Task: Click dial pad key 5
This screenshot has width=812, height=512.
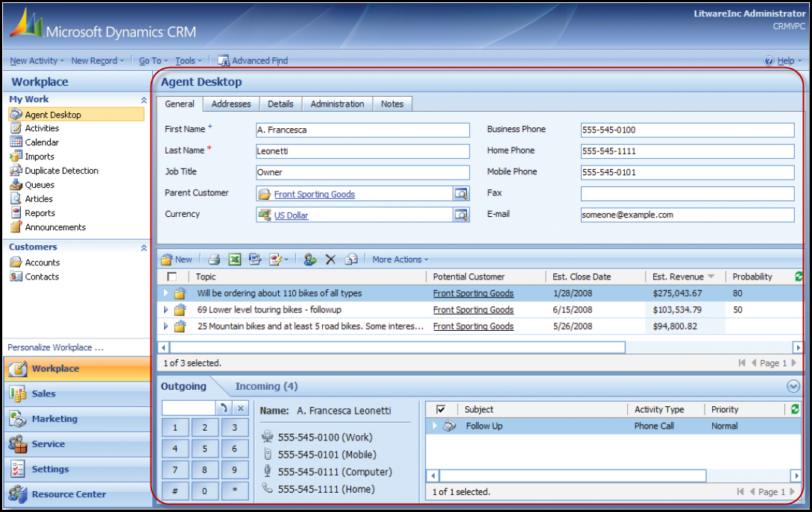Action: coord(204,449)
